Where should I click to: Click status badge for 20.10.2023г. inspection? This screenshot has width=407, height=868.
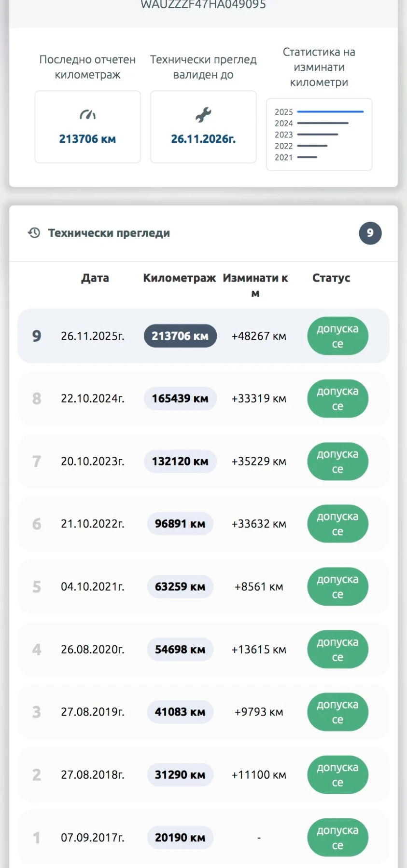pyautogui.click(x=337, y=461)
